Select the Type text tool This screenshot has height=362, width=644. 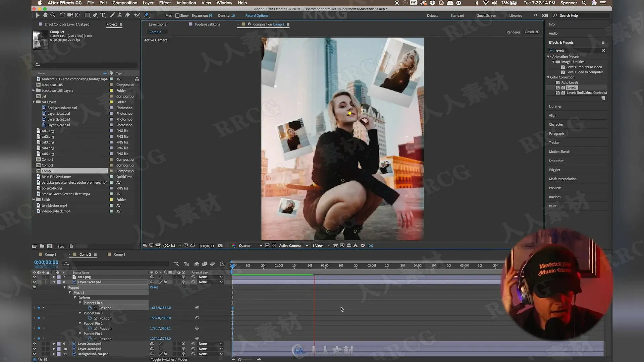(x=103, y=15)
